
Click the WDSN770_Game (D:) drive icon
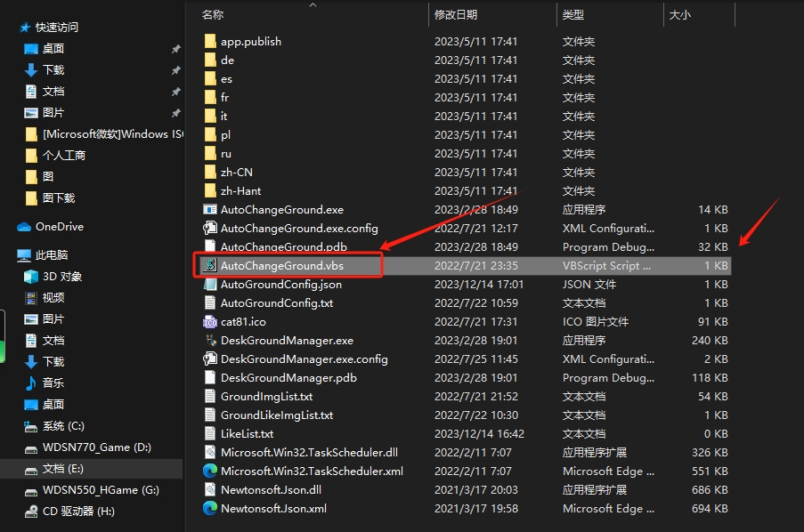31,449
